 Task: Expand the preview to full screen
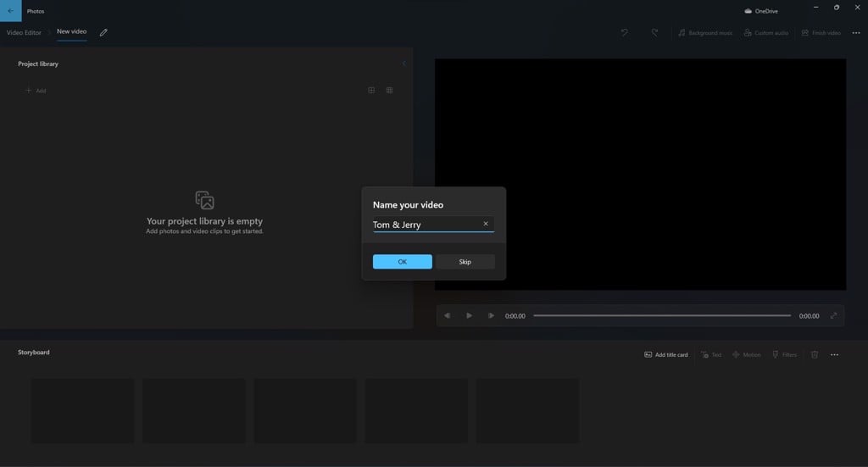click(833, 316)
